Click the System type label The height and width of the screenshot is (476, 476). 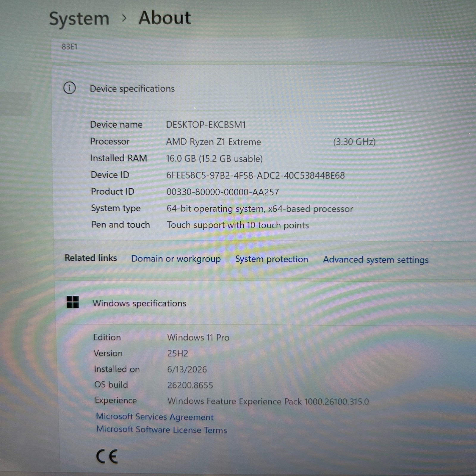pyautogui.click(x=116, y=208)
